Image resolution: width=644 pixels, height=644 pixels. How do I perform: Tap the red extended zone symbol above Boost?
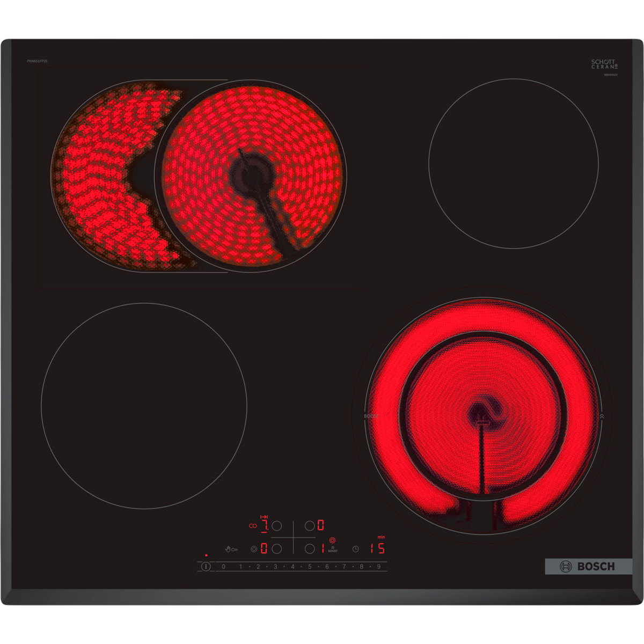click(x=333, y=540)
